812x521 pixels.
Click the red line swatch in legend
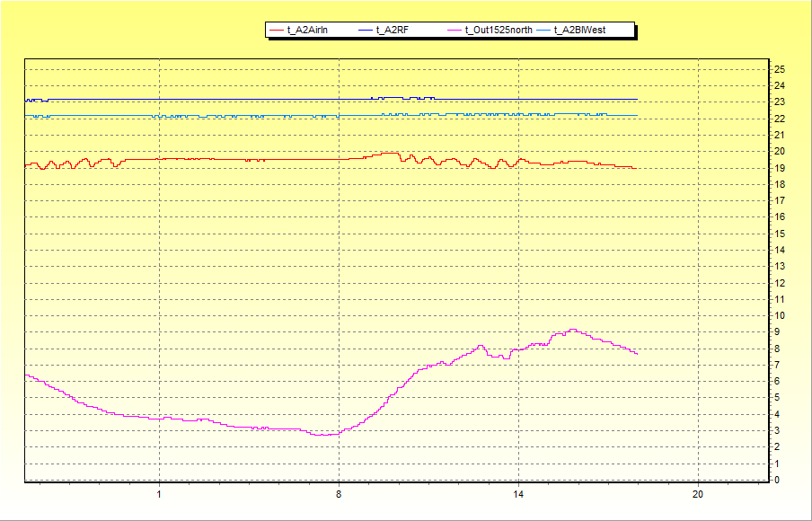pos(277,31)
